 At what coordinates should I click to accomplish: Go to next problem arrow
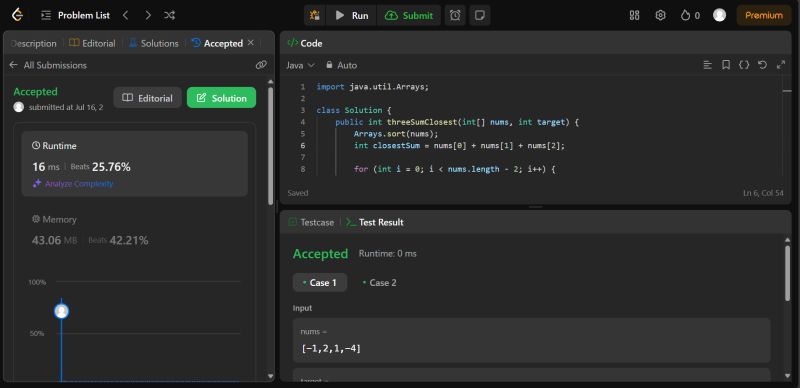[x=148, y=15]
